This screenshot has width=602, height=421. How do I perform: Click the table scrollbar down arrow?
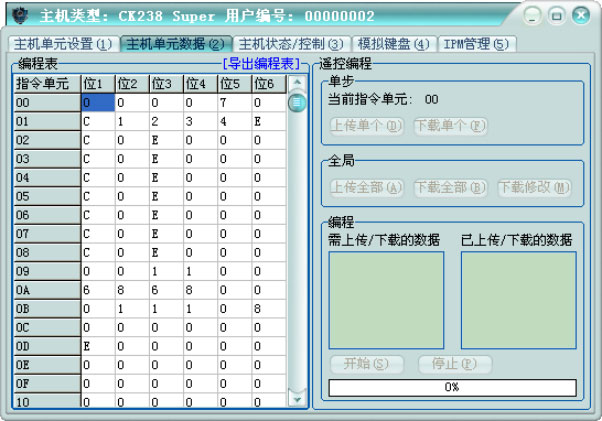pos(296,398)
